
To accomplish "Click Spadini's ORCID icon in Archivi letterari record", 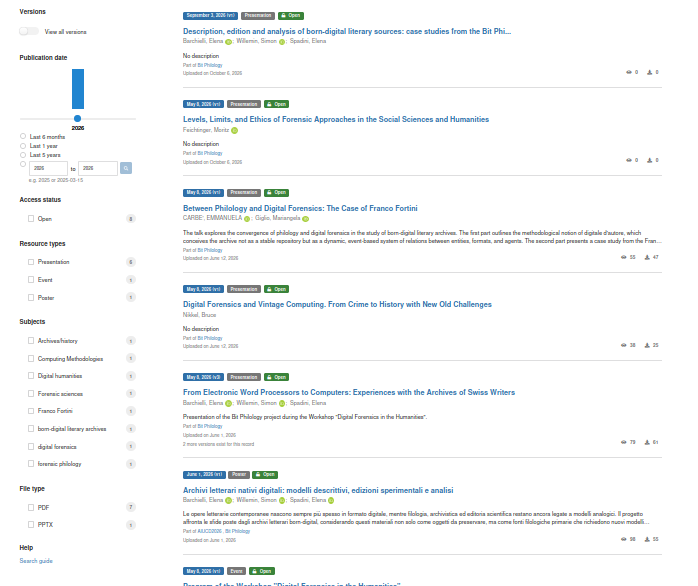I will coord(331,501).
